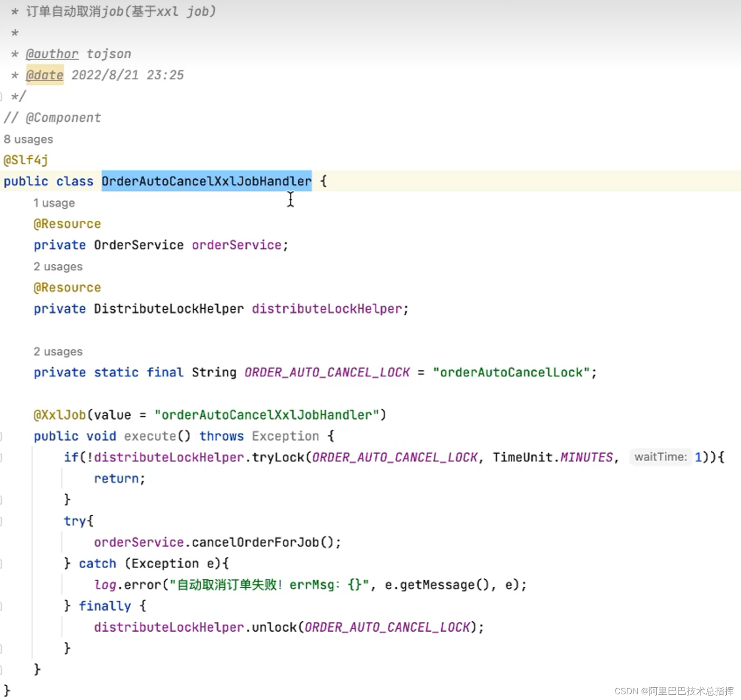Click the distributeLockHelper field name in its declaration
The image size is (741, 700).
click(327, 309)
